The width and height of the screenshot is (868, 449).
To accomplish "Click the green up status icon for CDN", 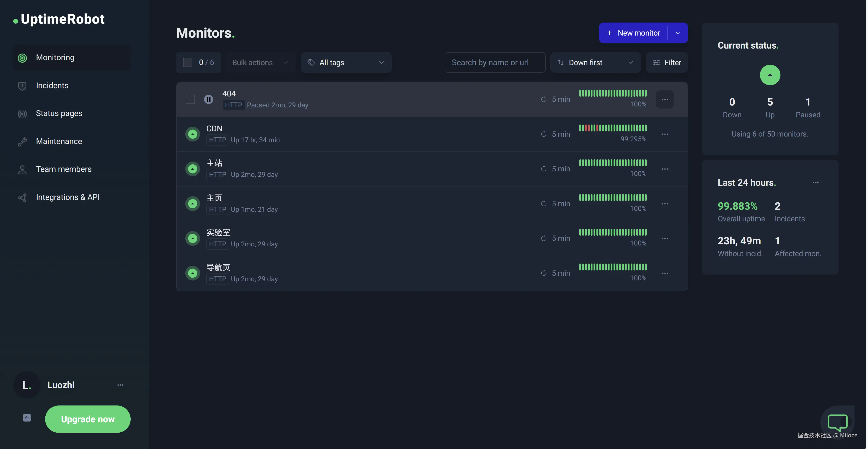I will click(x=193, y=134).
